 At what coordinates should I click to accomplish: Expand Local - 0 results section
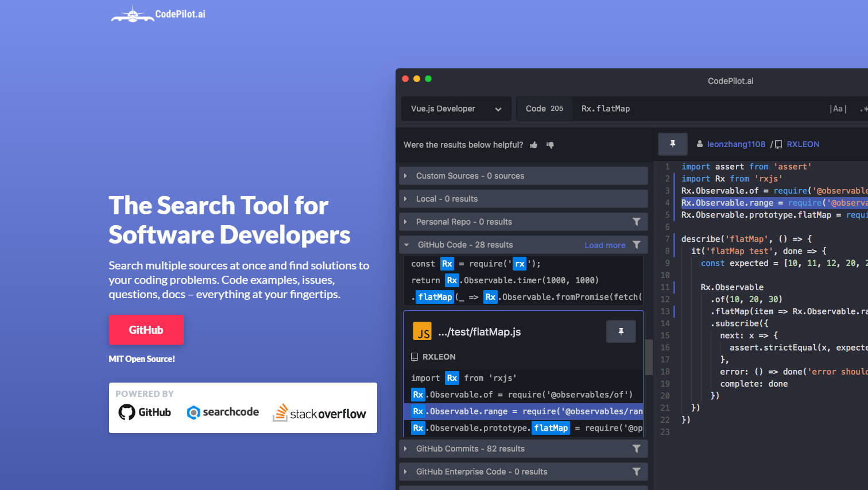[x=523, y=199]
